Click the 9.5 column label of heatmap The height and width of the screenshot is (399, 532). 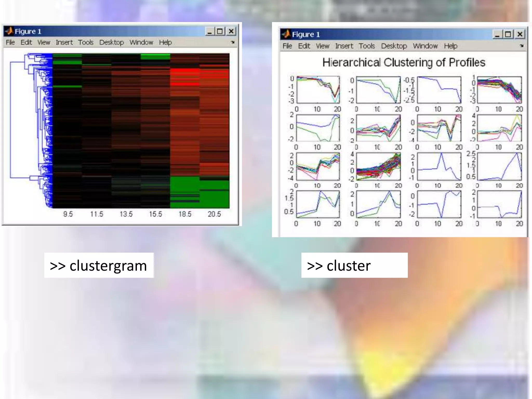(68, 214)
